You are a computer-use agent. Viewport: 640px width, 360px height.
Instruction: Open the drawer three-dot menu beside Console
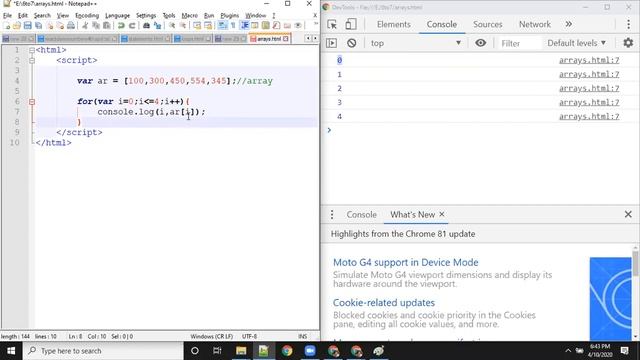(x=332, y=214)
